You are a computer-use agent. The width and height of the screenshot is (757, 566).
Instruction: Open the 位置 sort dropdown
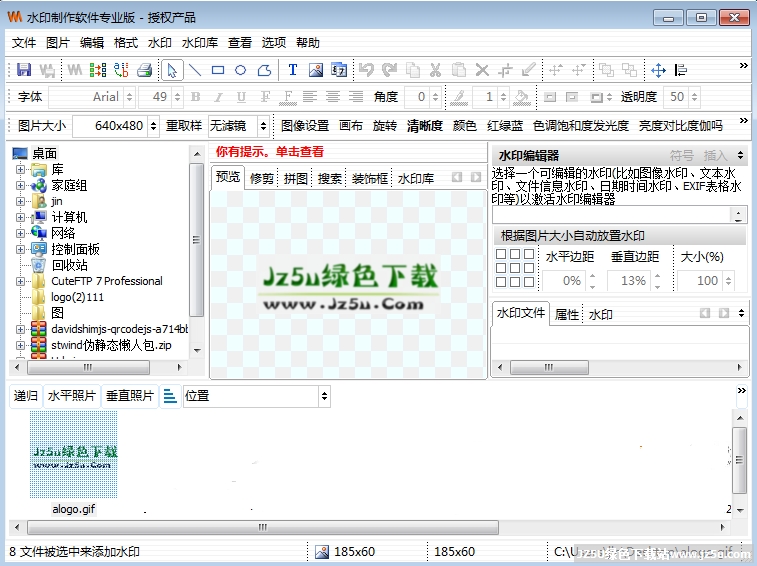[324, 396]
